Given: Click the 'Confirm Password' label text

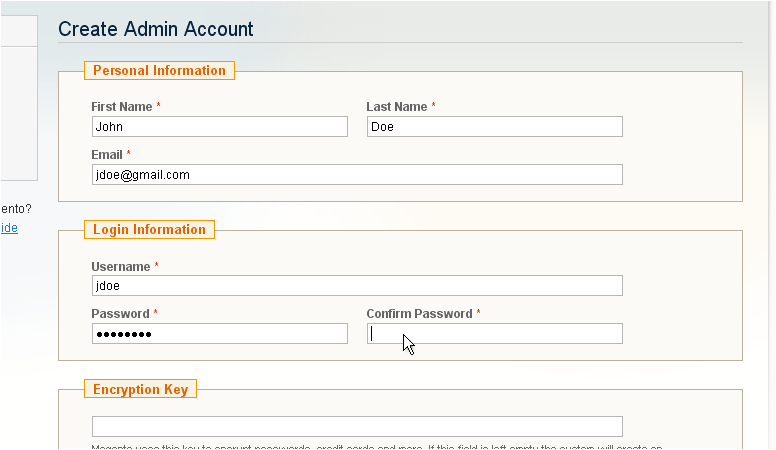Looking at the screenshot, I should click(418, 314).
